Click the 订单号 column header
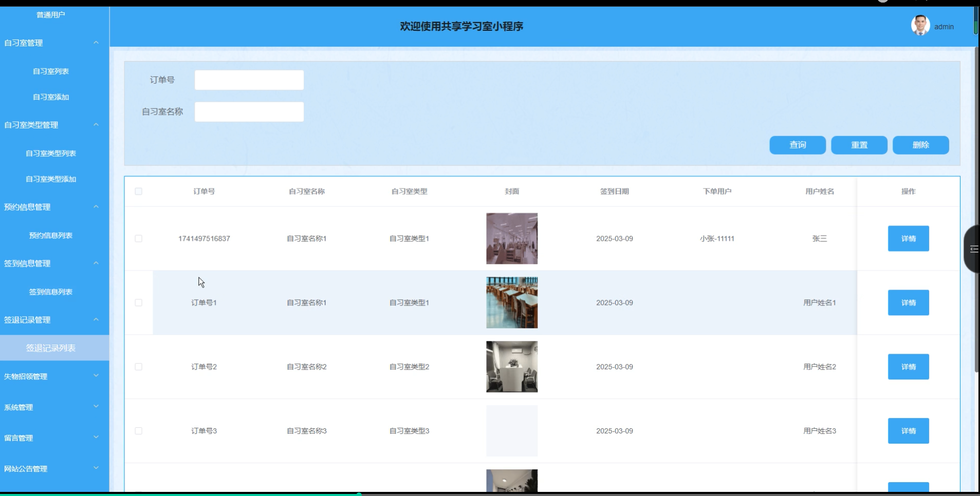This screenshot has height=496, width=980. click(204, 192)
